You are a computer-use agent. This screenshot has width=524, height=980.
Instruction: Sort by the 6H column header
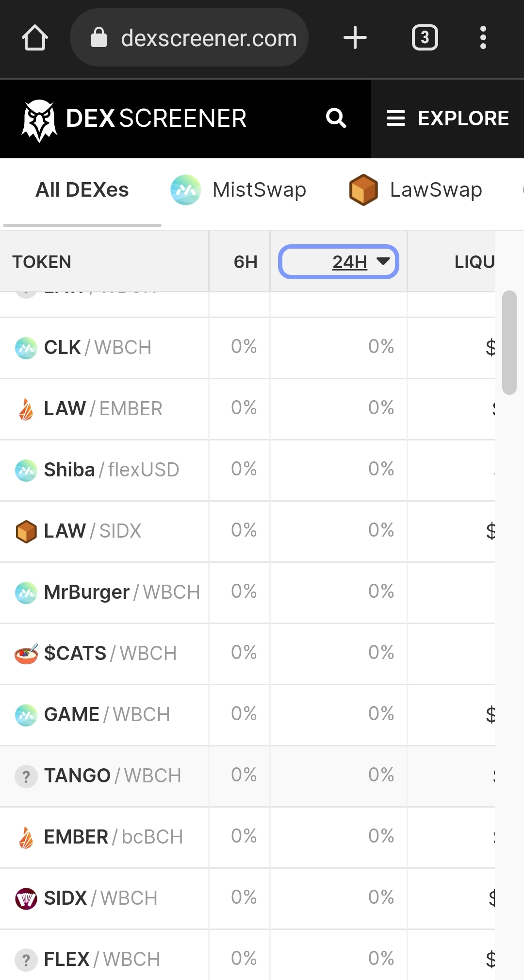pos(246,262)
